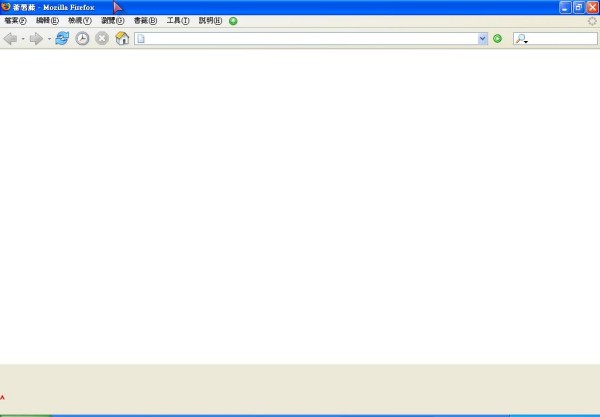Stop loading with the X icon

pyautogui.click(x=102, y=38)
